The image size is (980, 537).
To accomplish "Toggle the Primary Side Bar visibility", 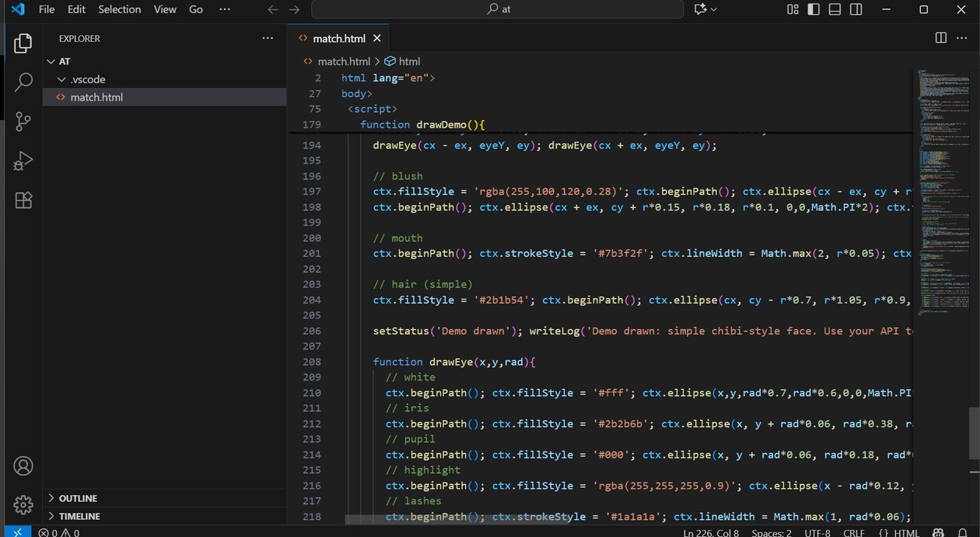I will tap(812, 9).
